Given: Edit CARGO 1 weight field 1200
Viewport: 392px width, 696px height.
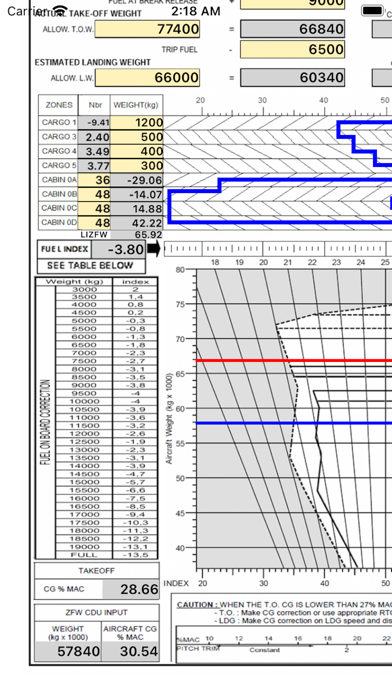Looking at the screenshot, I should [137, 123].
